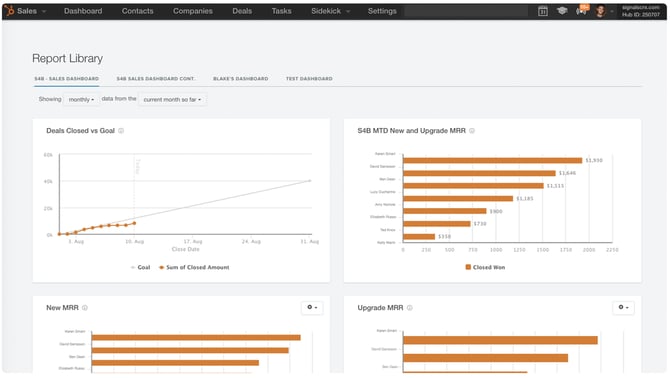Open Tasks in navigation bar

click(x=281, y=11)
